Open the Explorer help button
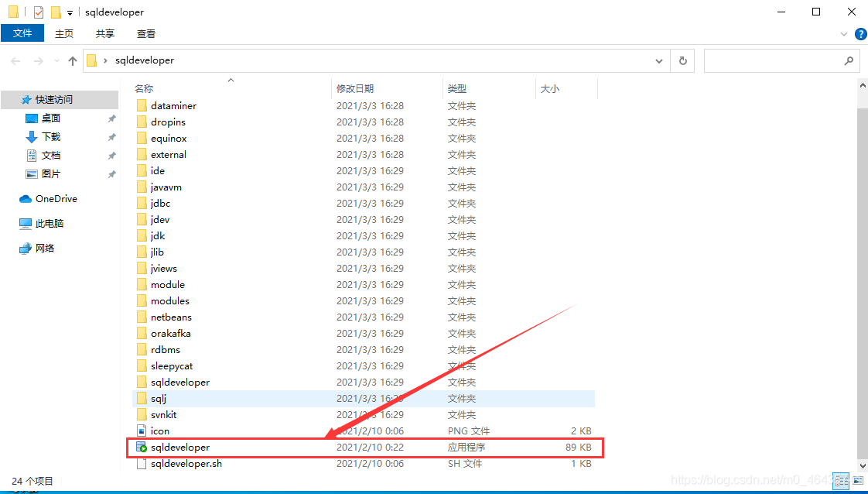The width and height of the screenshot is (868, 494). [x=861, y=34]
